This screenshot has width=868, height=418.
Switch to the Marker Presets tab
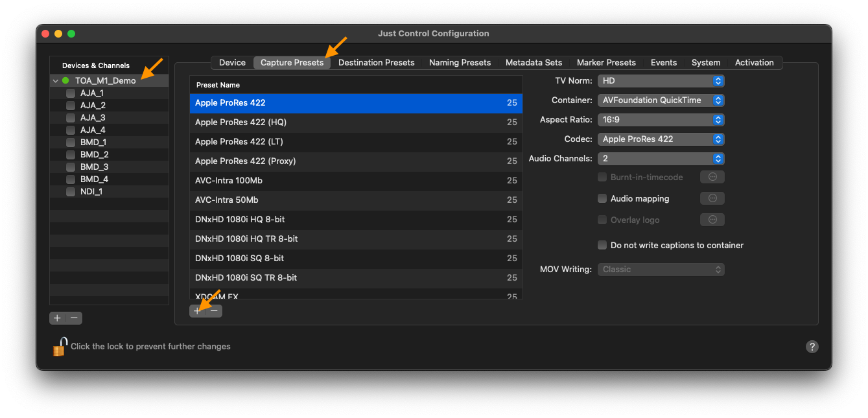click(x=606, y=63)
